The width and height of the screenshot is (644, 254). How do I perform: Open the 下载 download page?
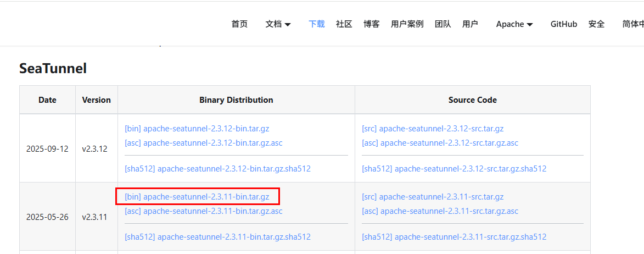point(317,24)
